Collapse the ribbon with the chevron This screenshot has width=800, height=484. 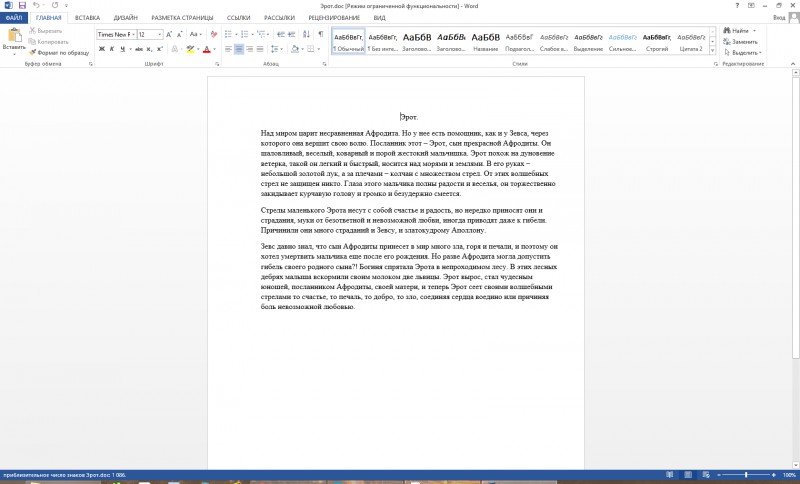[x=793, y=64]
